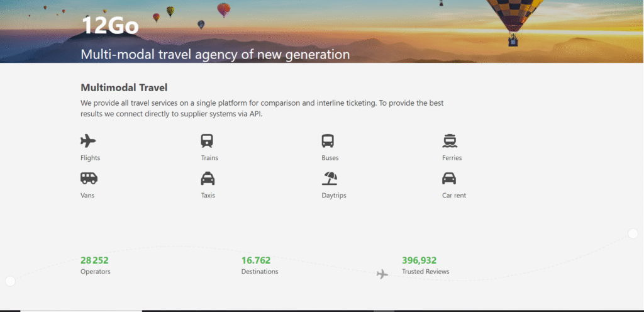
Task: Click the "Flights" label
Action: coord(91,158)
